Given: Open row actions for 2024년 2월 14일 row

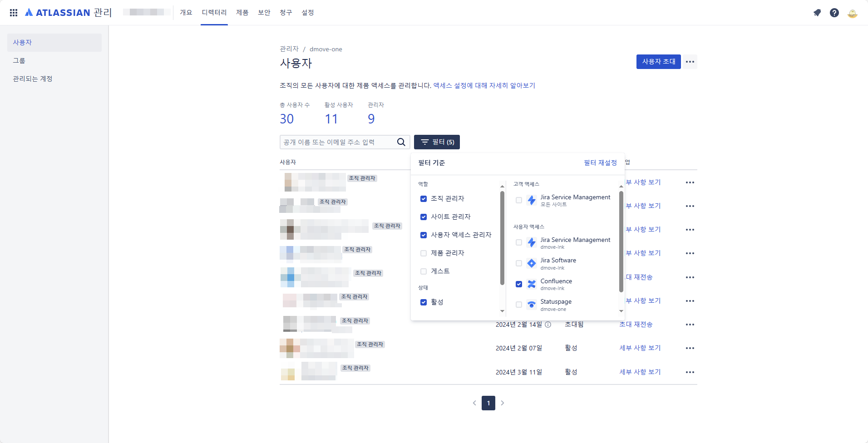Looking at the screenshot, I should pos(690,325).
